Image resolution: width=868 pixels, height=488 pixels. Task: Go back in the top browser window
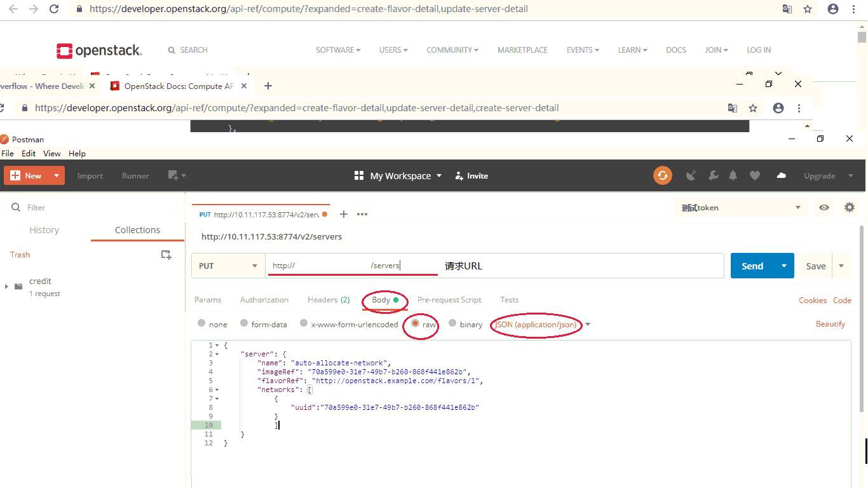[x=13, y=9]
